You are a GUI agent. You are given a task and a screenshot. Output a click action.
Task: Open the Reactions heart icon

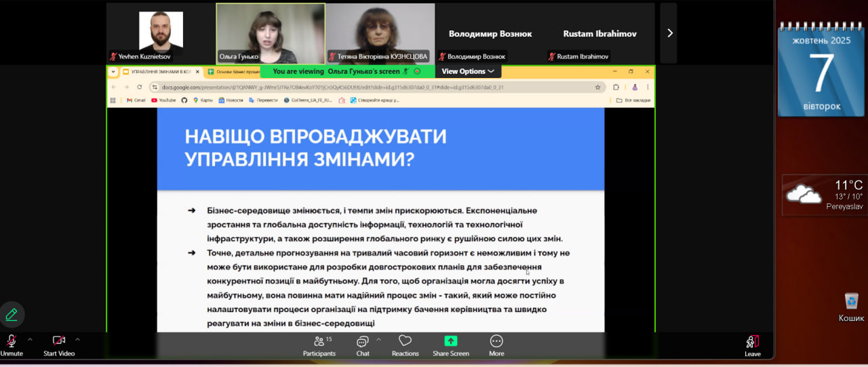click(405, 345)
